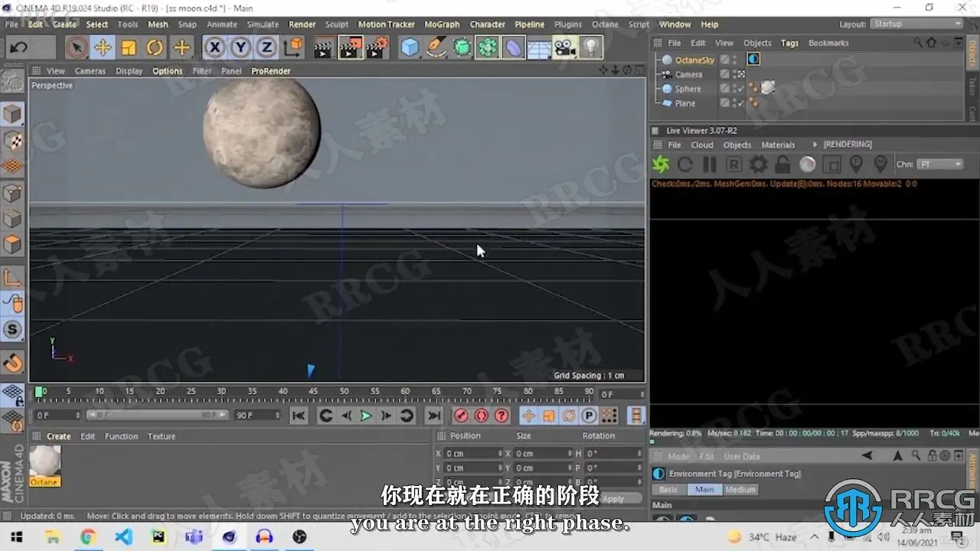
Task: Switch to the Medium tab in Attributes
Action: click(x=740, y=490)
